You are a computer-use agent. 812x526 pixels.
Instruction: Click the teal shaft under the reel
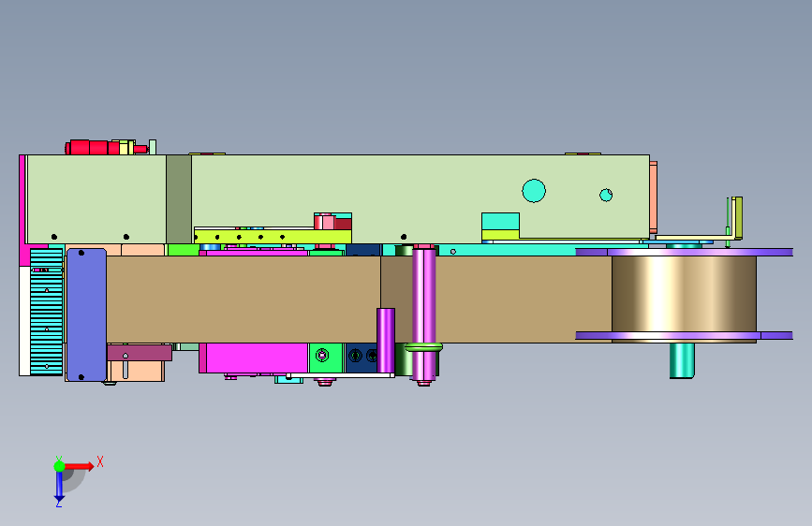click(x=682, y=360)
